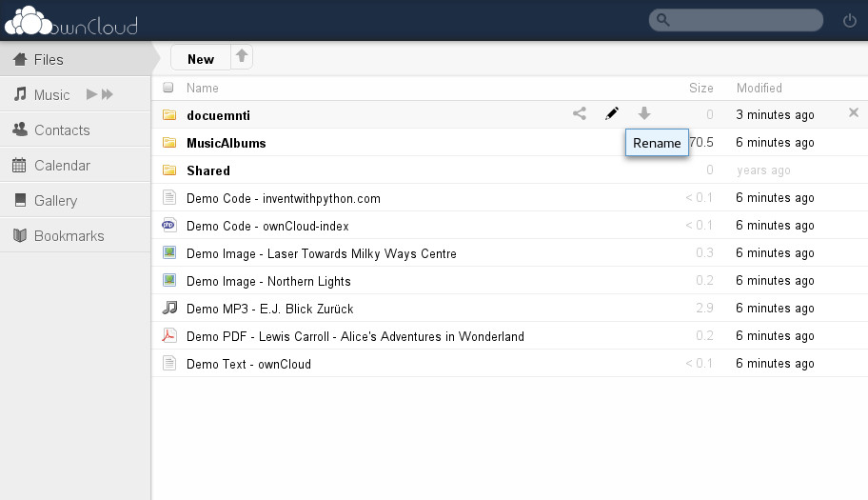Image resolution: width=868 pixels, height=500 pixels.
Task: Open the Shared folder
Action: pos(208,170)
